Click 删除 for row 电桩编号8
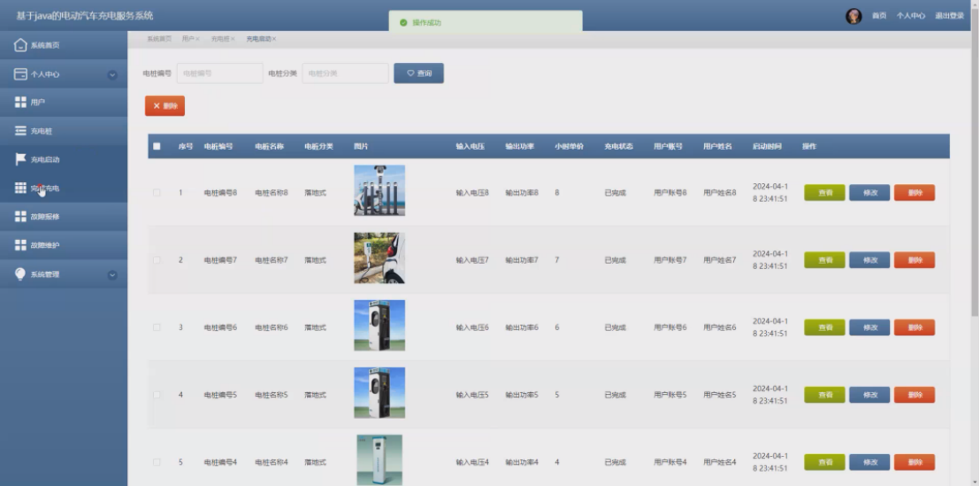Image resolution: width=980 pixels, height=486 pixels. point(915,193)
